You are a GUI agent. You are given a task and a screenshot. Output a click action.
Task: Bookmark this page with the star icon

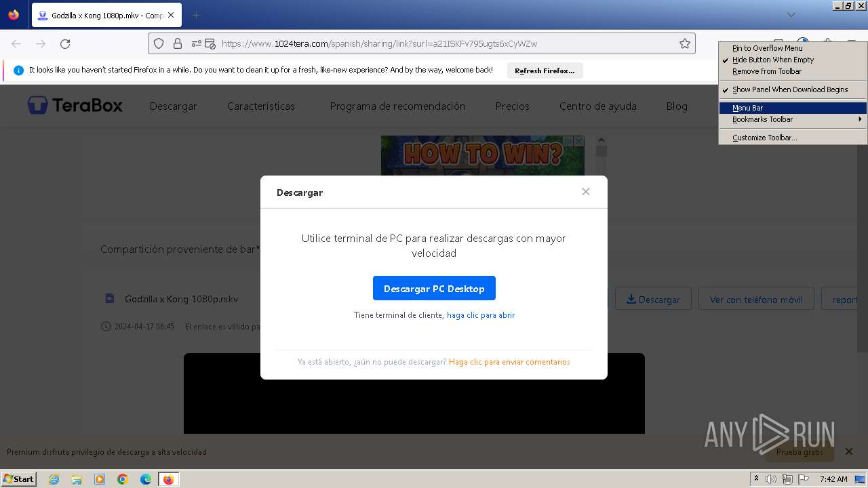pos(685,43)
